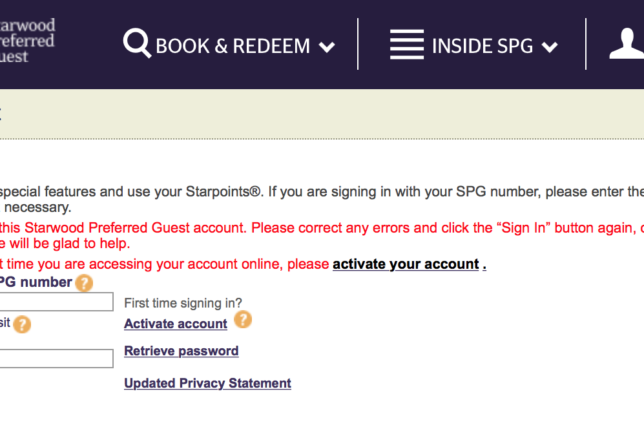Follow the bold 'activate your account' link
Screen dimensions: 644x429
(405, 264)
